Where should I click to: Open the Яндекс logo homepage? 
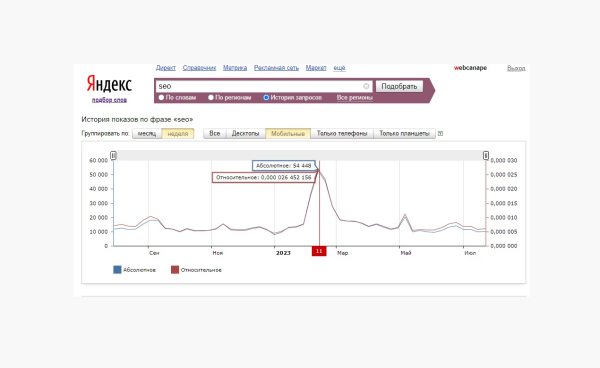click(109, 83)
